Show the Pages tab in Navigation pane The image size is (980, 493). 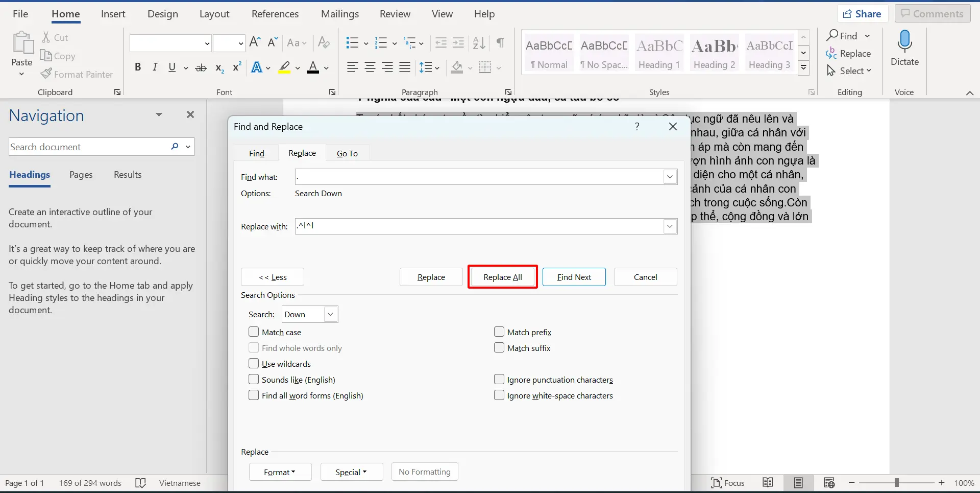coord(81,175)
